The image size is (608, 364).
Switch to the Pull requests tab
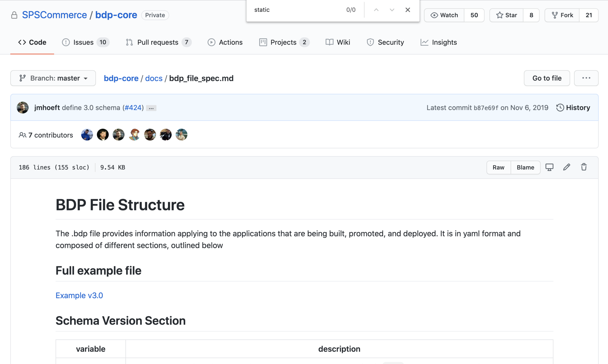pyautogui.click(x=158, y=42)
